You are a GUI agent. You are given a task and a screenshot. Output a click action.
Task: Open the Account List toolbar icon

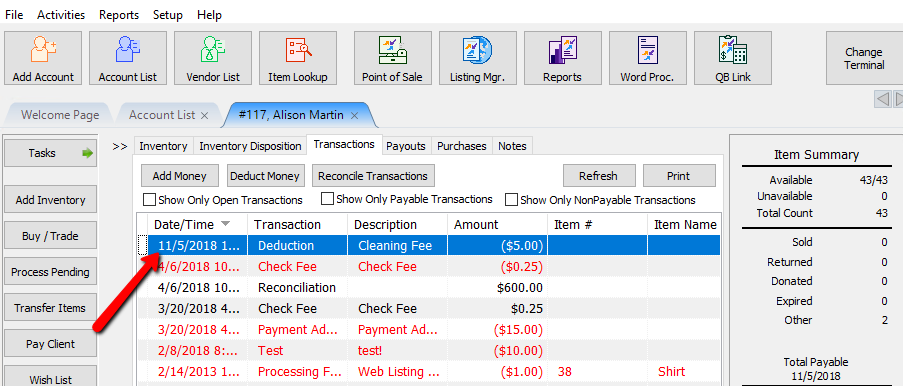(128, 58)
